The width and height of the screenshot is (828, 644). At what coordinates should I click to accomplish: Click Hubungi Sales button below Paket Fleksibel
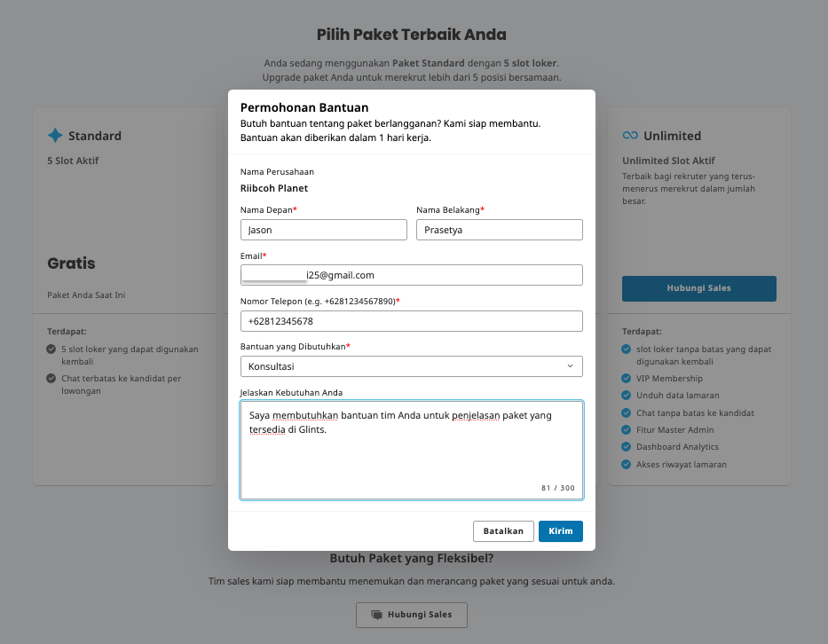pyautogui.click(x=412, y=615)
